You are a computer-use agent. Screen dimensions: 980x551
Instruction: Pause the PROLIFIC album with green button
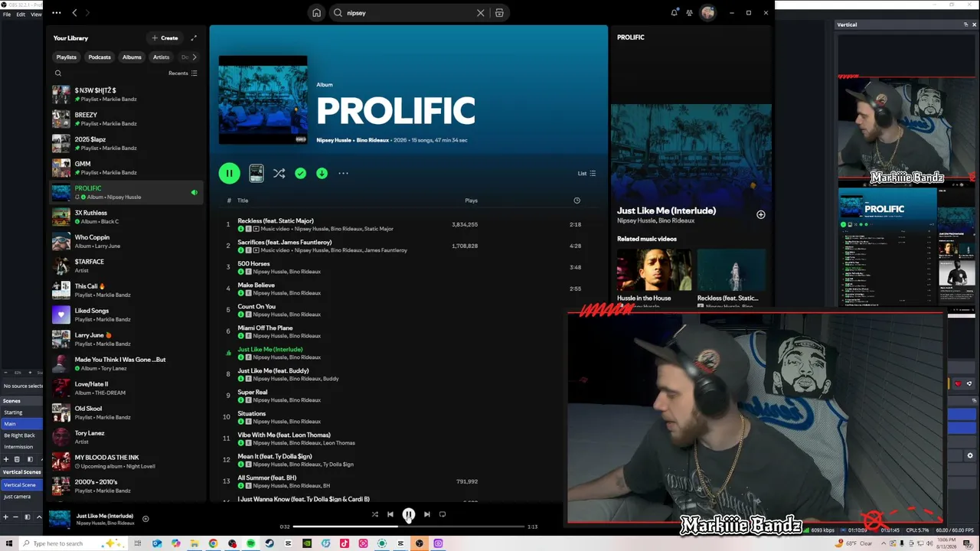tap(229, 173)
